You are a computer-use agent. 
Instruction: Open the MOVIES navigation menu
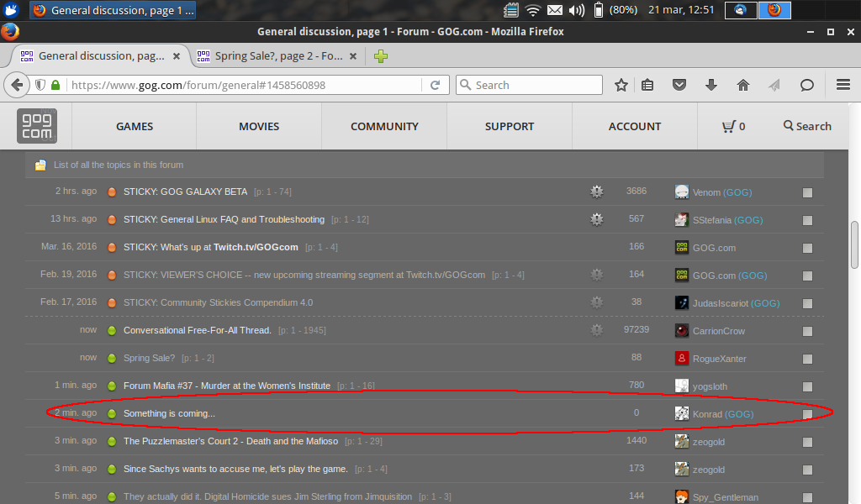coord(259,126)
